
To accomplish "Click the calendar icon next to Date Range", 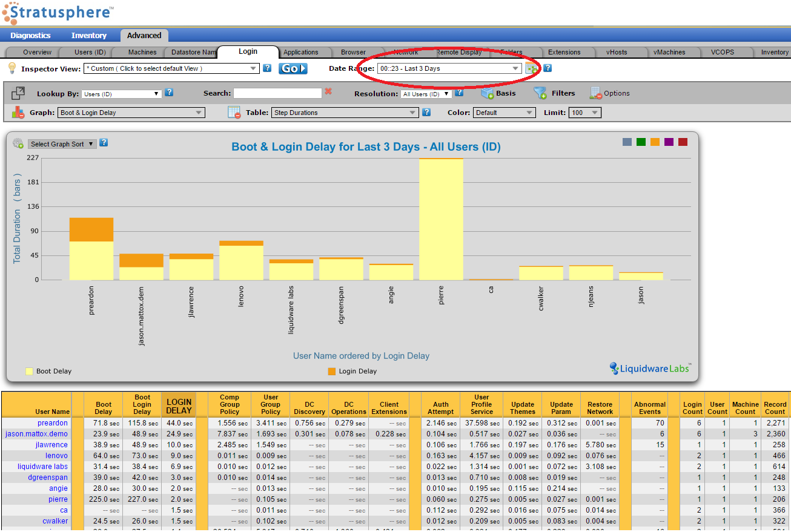I will 532,68.
